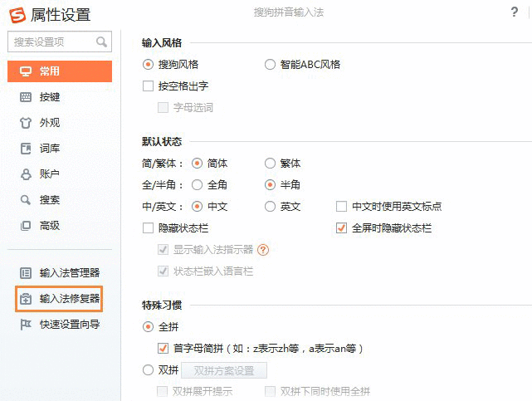
Task: Enable 按空格出字 checkbox
Action: [148, 86]
